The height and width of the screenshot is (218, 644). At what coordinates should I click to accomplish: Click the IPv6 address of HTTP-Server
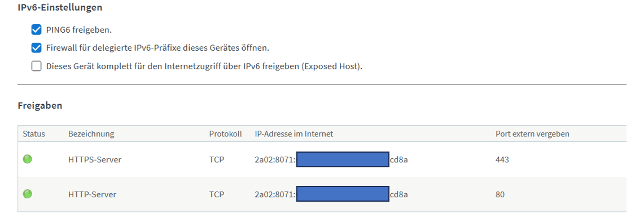click(x=331, y=195)
